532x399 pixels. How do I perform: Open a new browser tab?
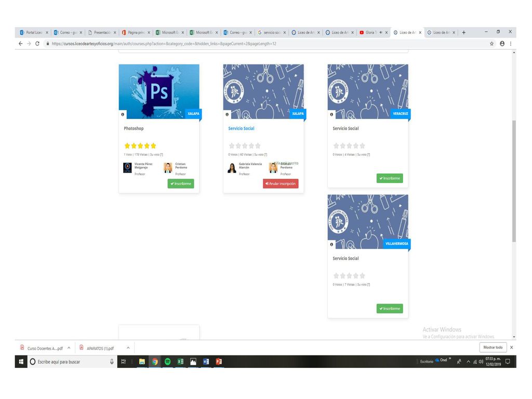pyautogui.click(x=464, y=33)
